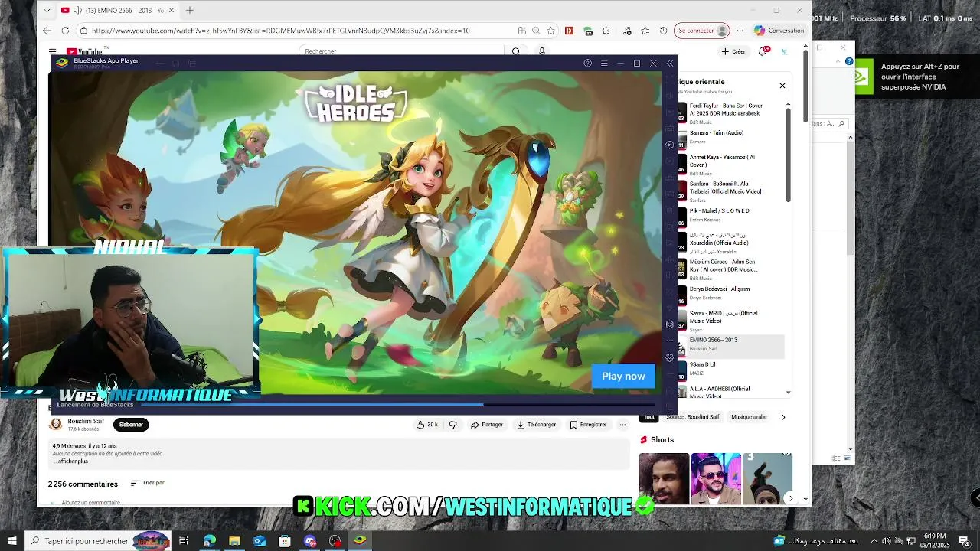Screen dimensions: 980x551
Task: Open the Windows notification center
Action: click(964, 541)
